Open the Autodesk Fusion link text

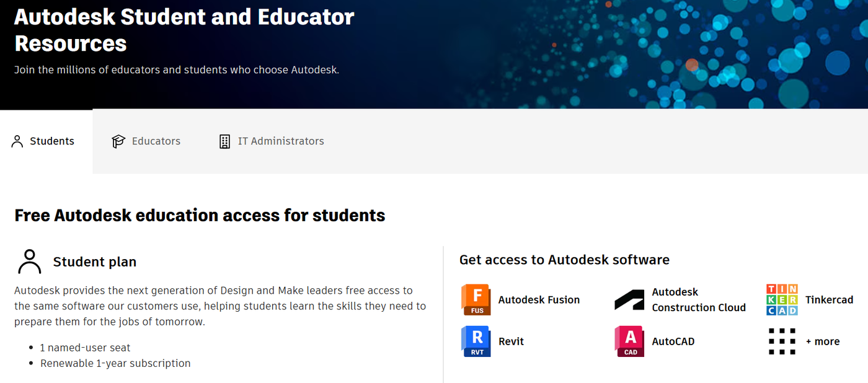coord(539,300)
